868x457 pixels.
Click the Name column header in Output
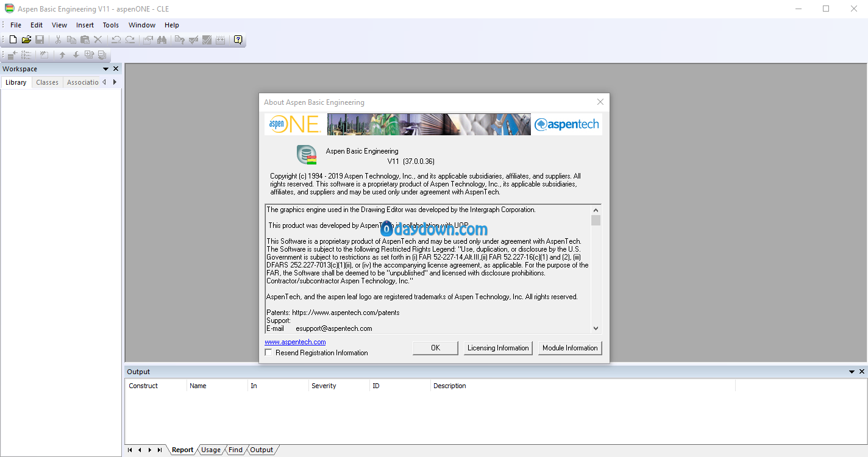[217, 386]
